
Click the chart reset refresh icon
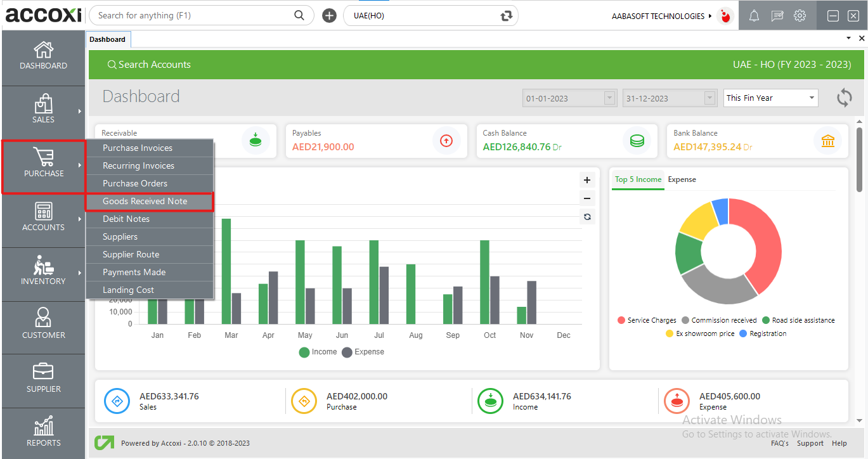587,217
